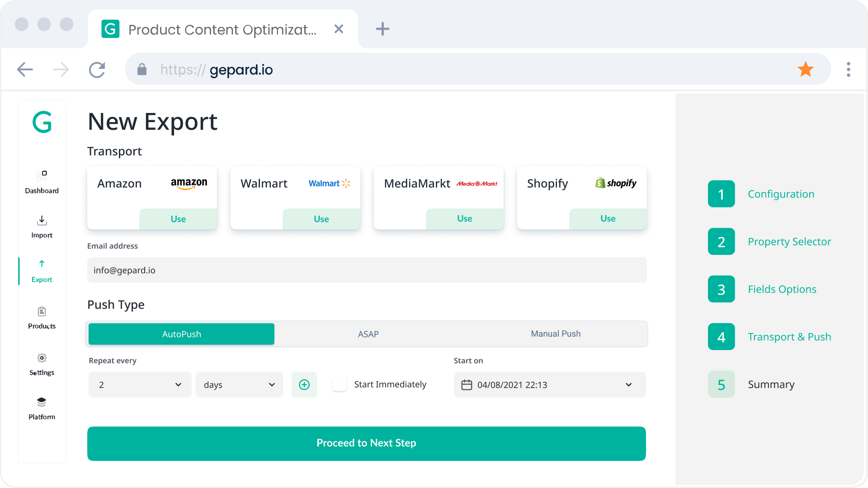This screenshot has width=868, height=488.
Task: Open the repeat count dropdown showing 2
Action: click(140, 385)
